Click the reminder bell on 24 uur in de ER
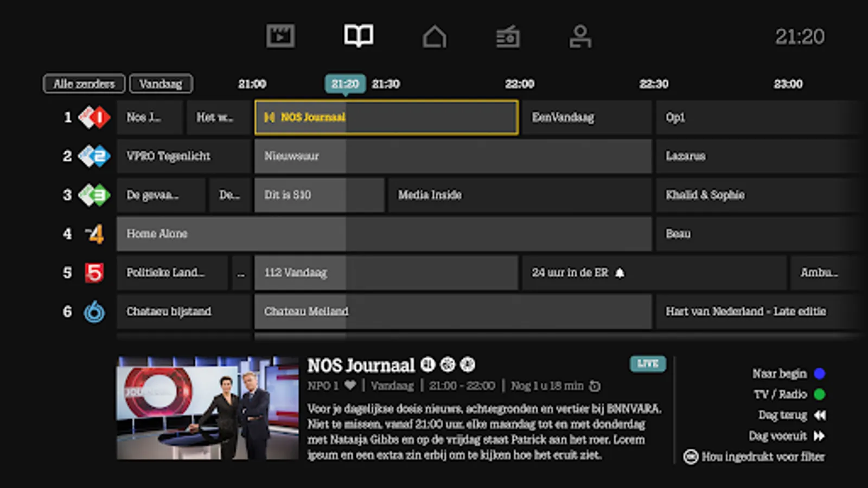 coord(620,273)
